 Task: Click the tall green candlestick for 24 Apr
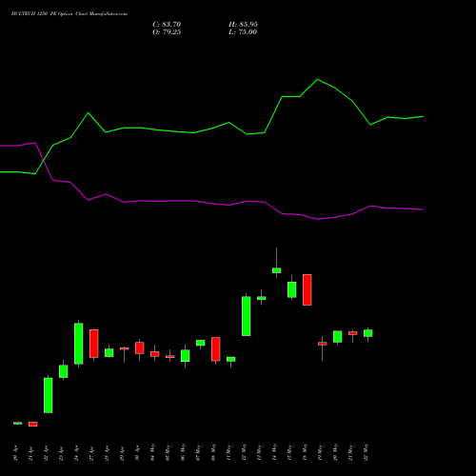pyautogui.click(x=79, y=344)
